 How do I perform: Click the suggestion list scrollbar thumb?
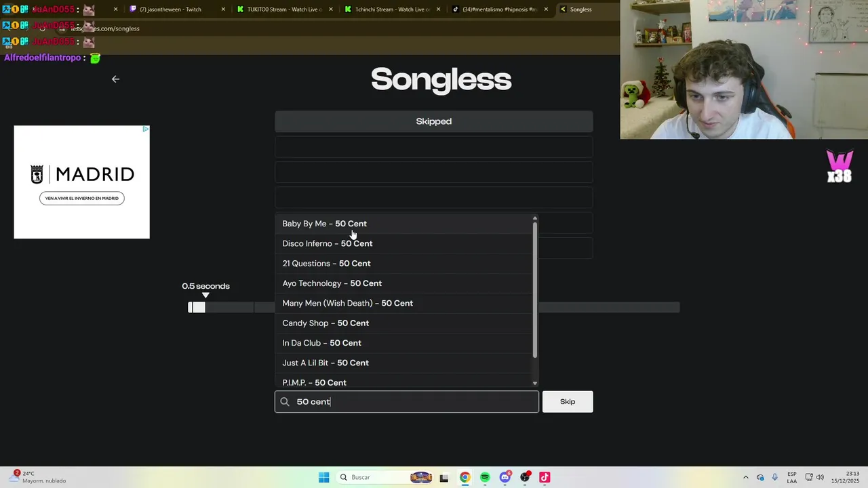click(x=535, y=290)
